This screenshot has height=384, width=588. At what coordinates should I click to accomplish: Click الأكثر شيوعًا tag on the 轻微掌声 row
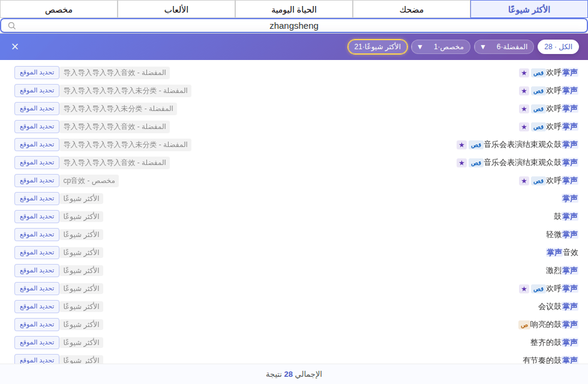[81, 235]
